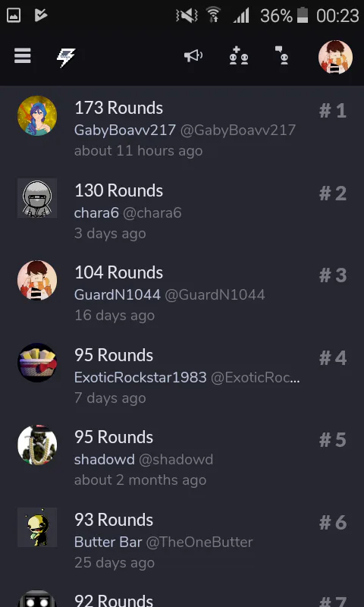Tap Butter Bar's avatar image

[x=37, y=527]
